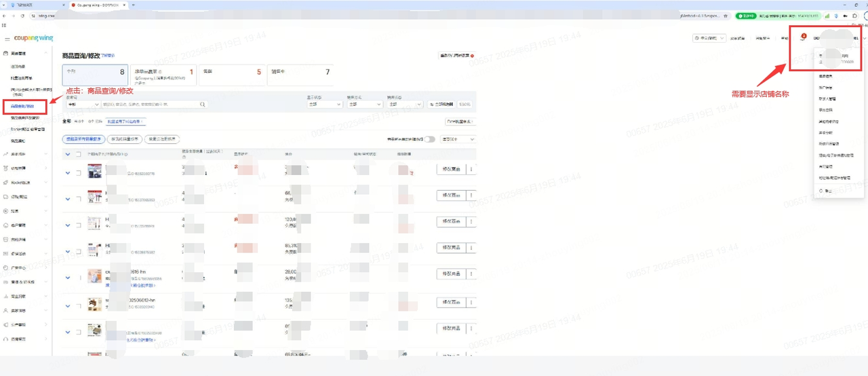
Task: Click the Coupang Wing logo
Action: coord(33,38)
